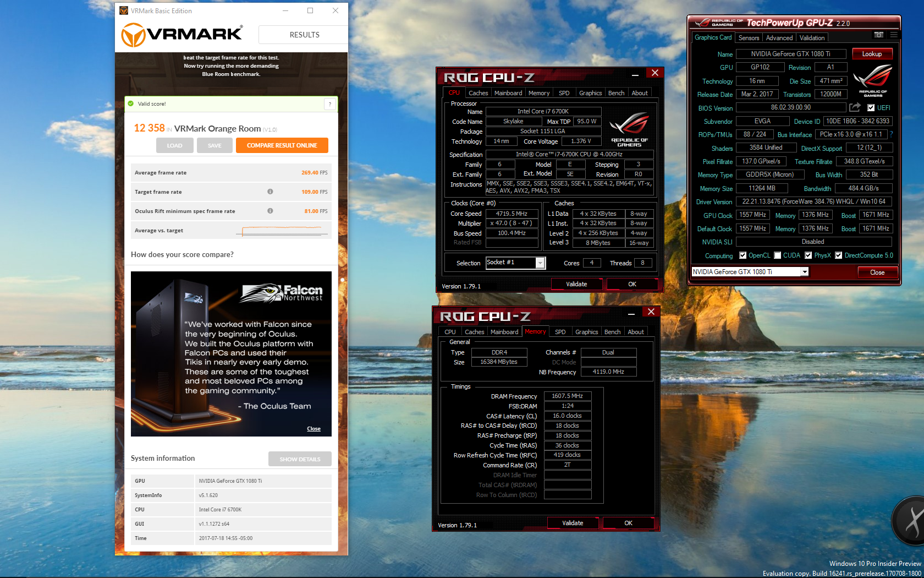Open the RESULTS tab in VRMark
The height and width of the screenshot is (578, 924).
coord(304,35)
